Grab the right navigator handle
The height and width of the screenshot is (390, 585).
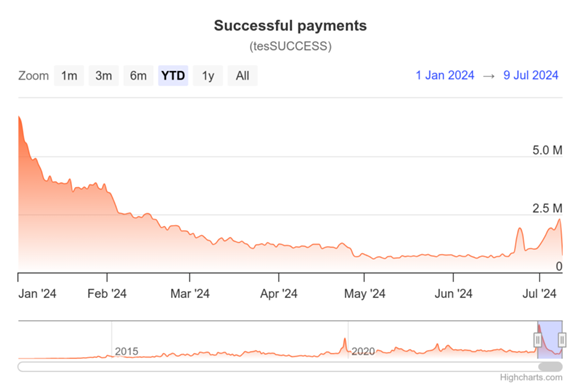point(562,340)
